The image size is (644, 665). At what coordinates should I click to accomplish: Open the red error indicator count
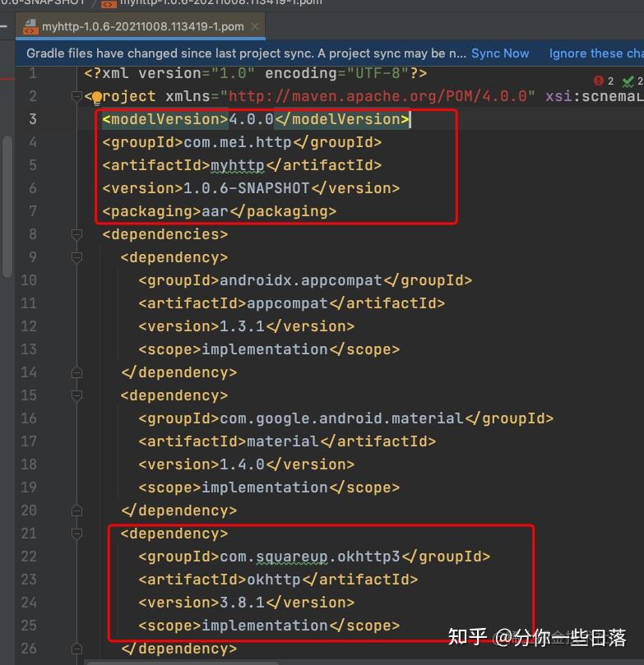coord(603,81)
